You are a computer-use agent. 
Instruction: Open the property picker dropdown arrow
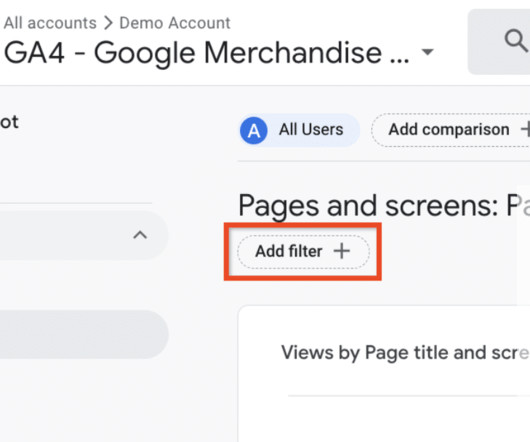coord(428,52)
